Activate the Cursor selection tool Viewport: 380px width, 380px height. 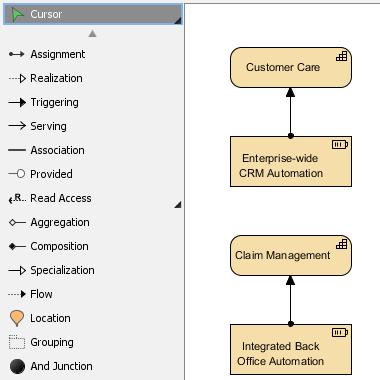tap(93, 14)
